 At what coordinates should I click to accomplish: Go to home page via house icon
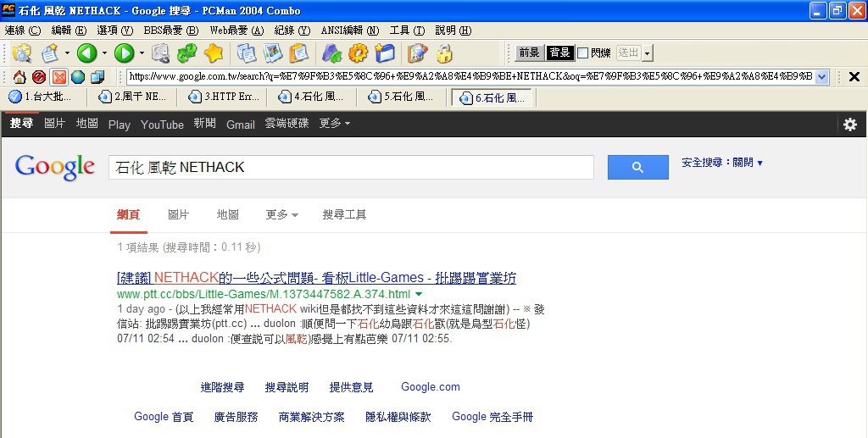19,77
